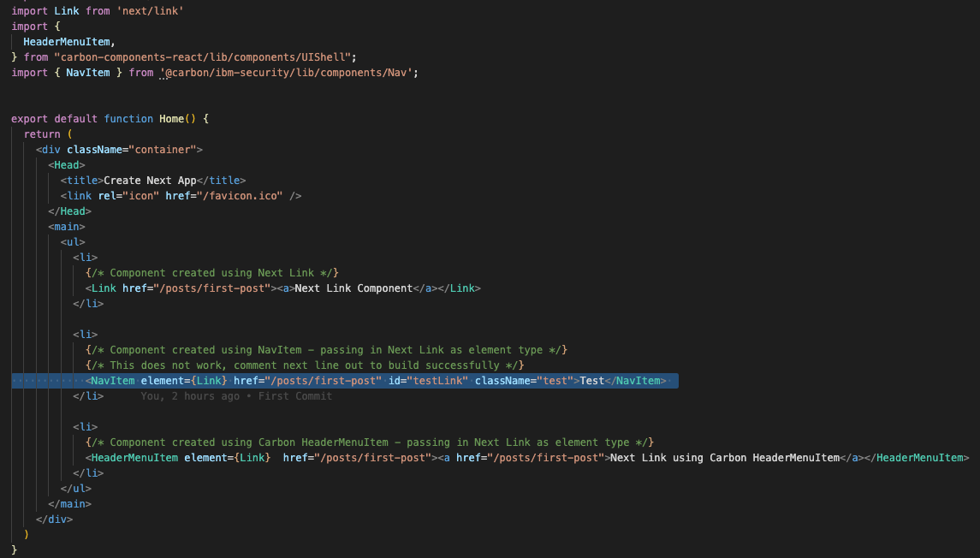
Task: Click comment 'Component created using Next Link'
Action: tap(212, 273)
